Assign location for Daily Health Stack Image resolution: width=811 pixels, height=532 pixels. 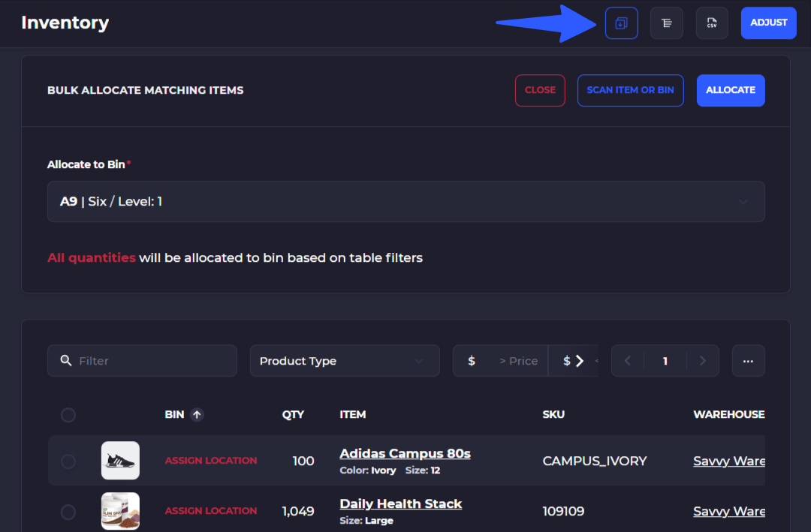(211, 511)
